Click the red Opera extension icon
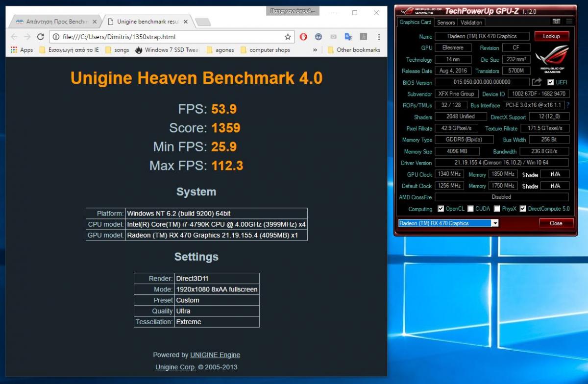Viewport: 588px width, 384px height. (303, 37)
